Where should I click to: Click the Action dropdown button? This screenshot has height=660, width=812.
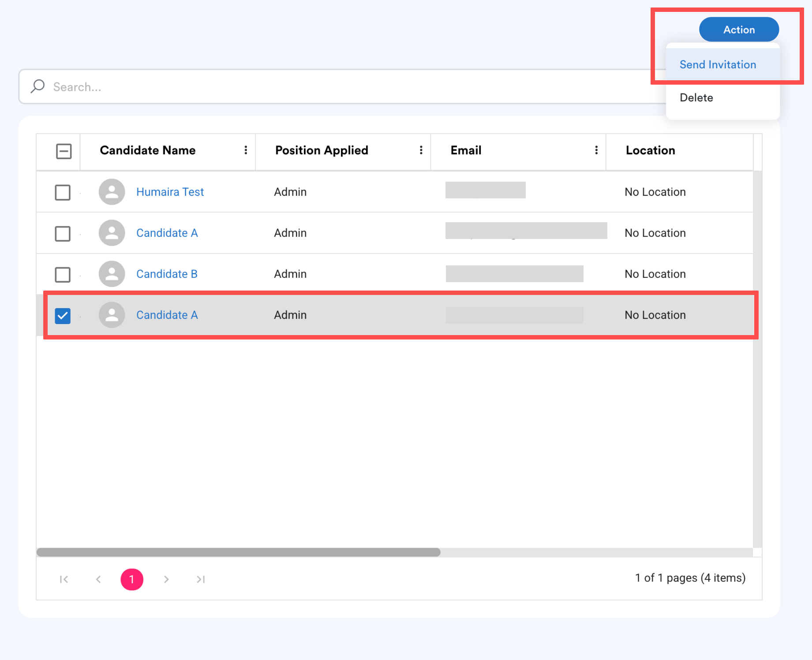click(739, 30)
